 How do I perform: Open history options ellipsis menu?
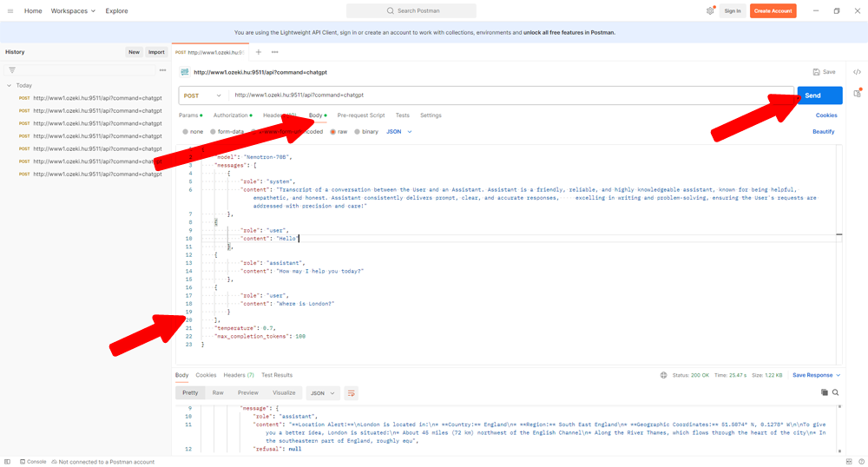pos(163,70)
